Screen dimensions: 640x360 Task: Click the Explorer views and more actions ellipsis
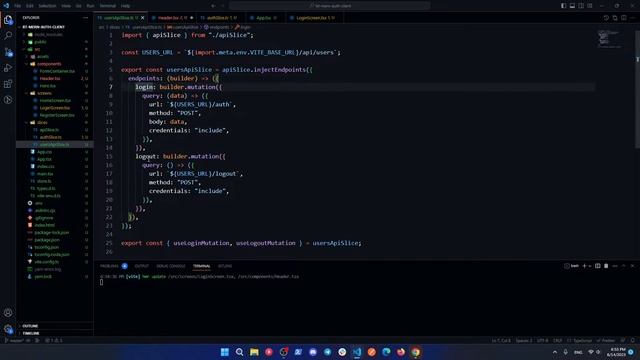tap(85, 18)
